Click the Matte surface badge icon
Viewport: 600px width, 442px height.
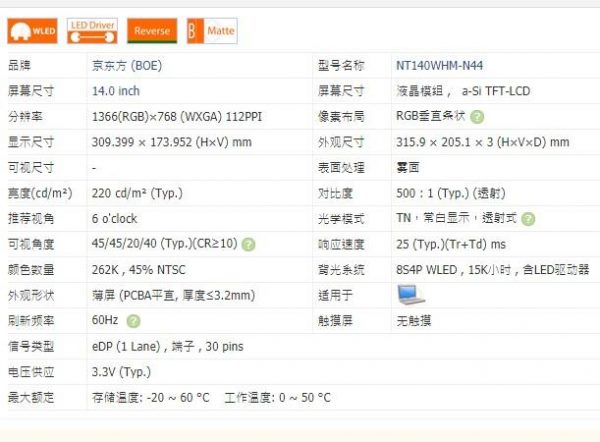click(212, 31)
